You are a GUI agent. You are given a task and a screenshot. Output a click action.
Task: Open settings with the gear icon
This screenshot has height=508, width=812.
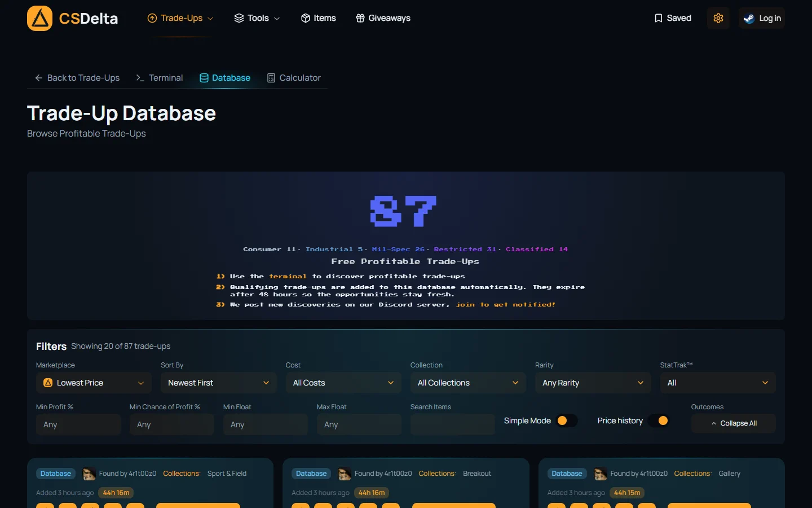(x=718, y=18)
